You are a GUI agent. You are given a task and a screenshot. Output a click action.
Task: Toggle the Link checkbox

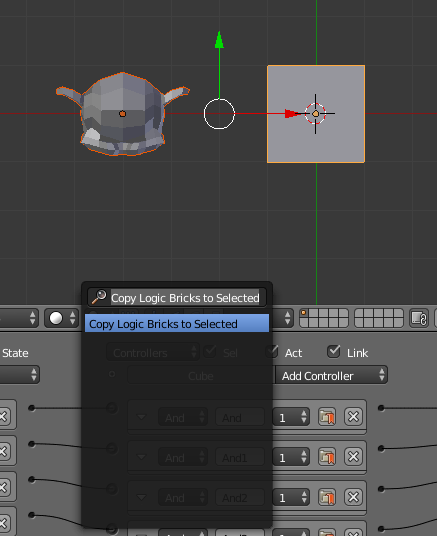point(333,352)
